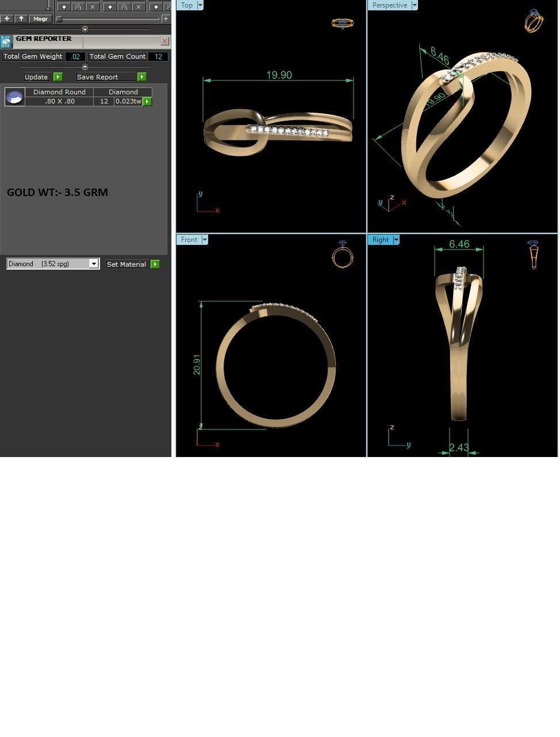
Task: Select the Perspective viewport tab
Action: 390,5
